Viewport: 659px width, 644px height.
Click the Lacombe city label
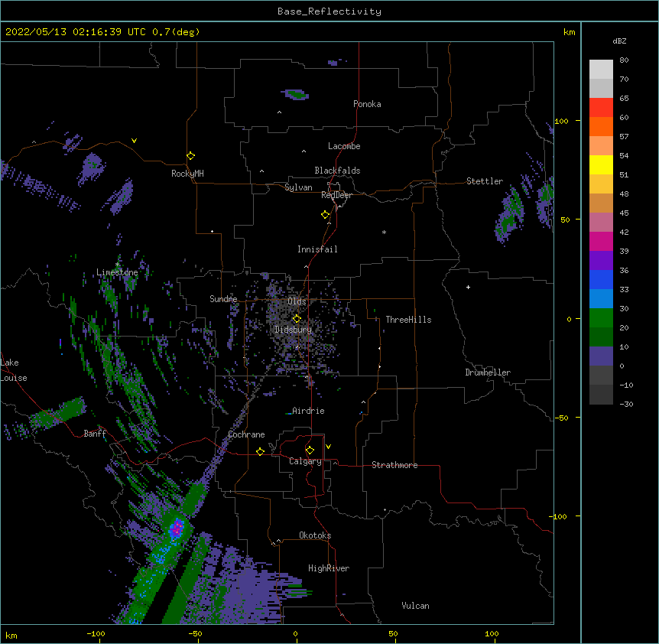coord(344,146)
